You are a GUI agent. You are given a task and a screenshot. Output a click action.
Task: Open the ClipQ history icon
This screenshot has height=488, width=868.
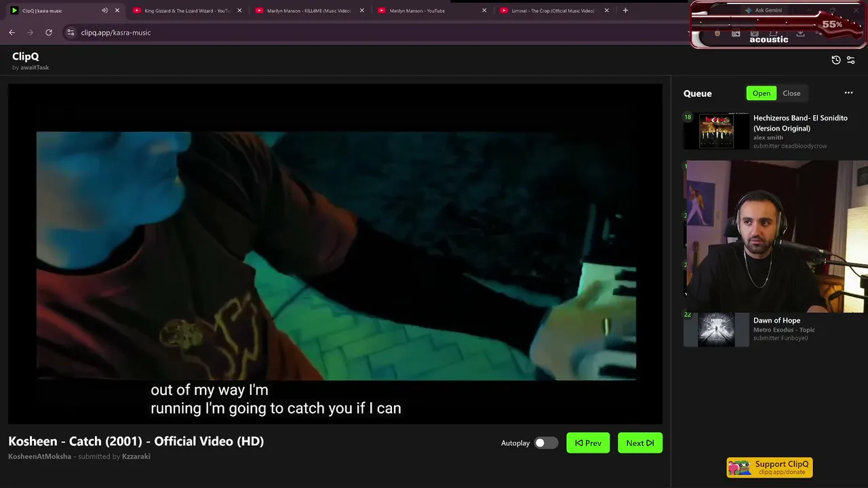click(x=836, y=60)
